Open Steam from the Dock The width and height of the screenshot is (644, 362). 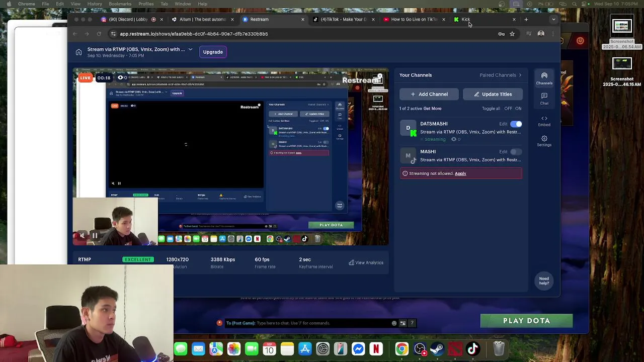(437, 349)
